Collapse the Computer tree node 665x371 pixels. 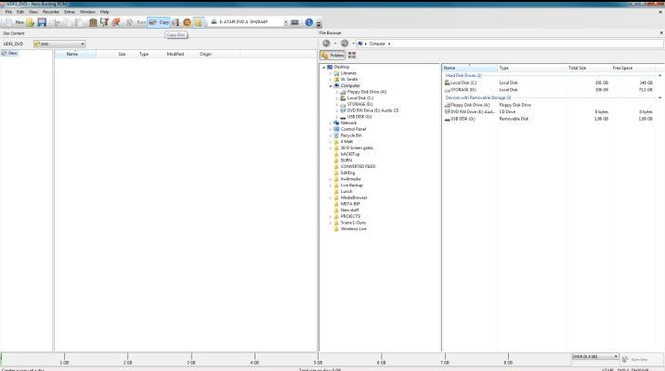coord(330,86)
